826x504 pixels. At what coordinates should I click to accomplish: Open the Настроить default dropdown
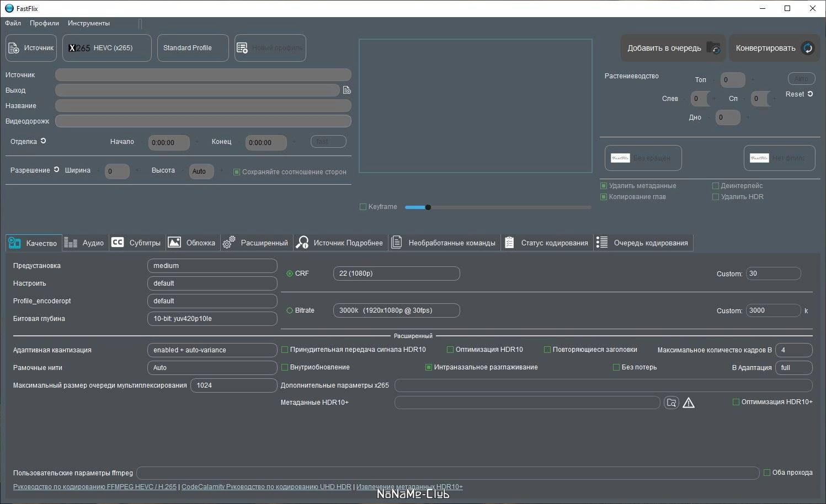[212, 283]
